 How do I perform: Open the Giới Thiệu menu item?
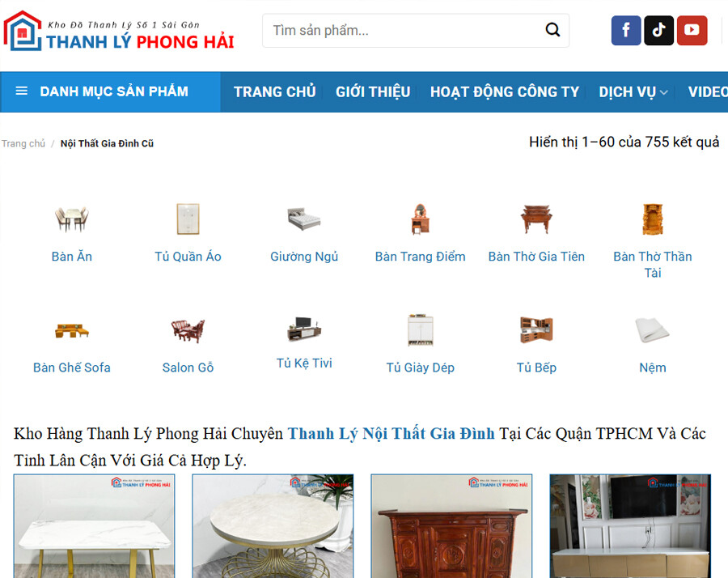(x=373, y=92)
